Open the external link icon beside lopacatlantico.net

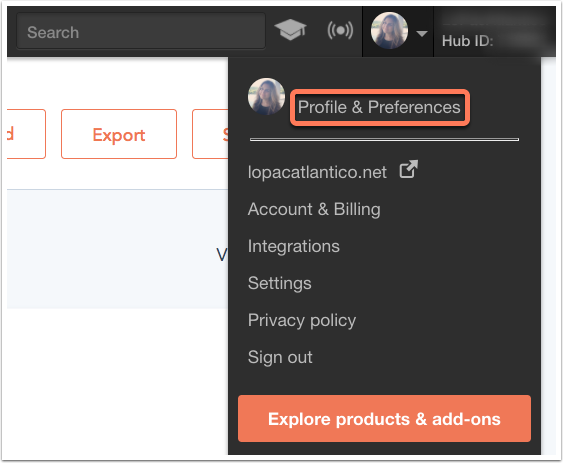pos(409,169)
